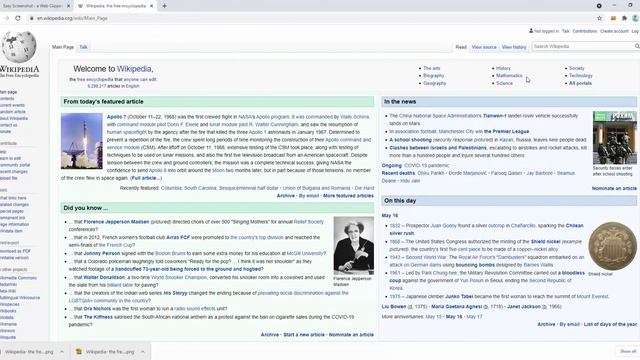Click the Shield nickel coin image
The width and height of the screenshot is (640, 360).
[612, 246]
